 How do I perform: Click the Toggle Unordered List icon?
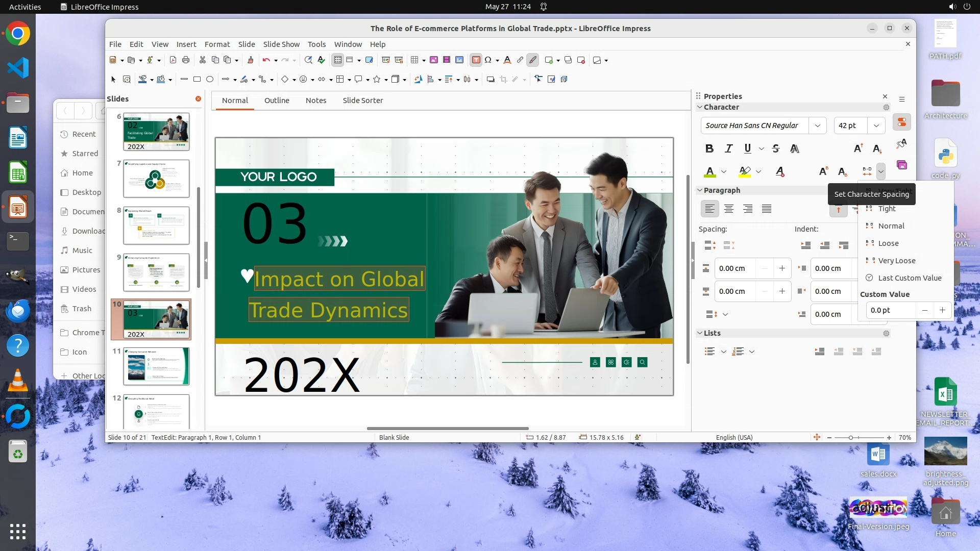[x=709, y=352]
